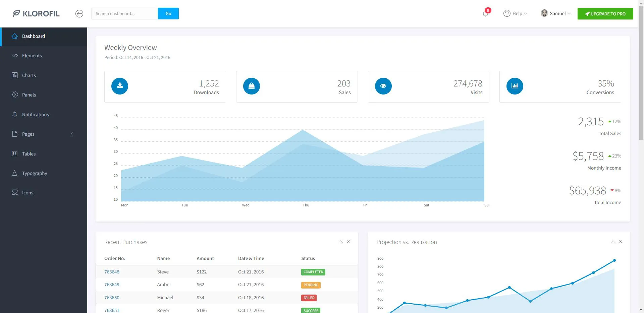This screenshot has width=644, height=313.
Task: Open the Help dropdown menu
Action: tap(515, 13)
